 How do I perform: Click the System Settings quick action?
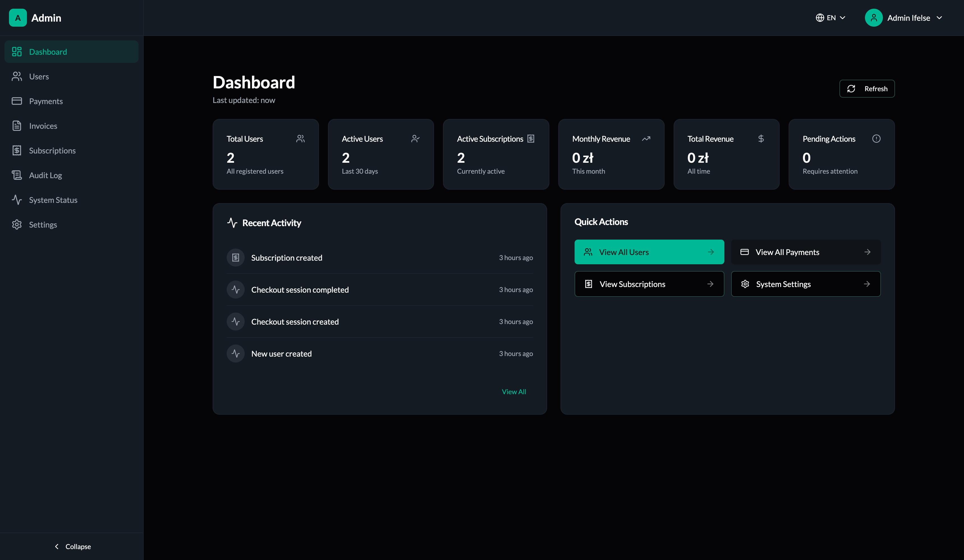806,284
